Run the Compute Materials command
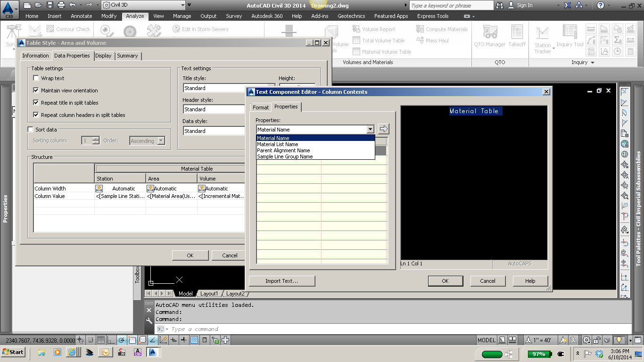644x362 pixels. point(442,29)
